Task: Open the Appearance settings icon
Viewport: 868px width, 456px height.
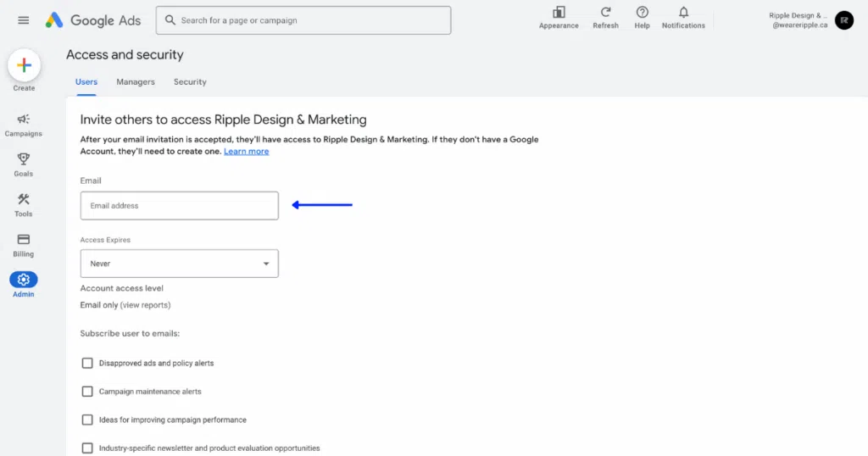Action: (x=559, y=13)
